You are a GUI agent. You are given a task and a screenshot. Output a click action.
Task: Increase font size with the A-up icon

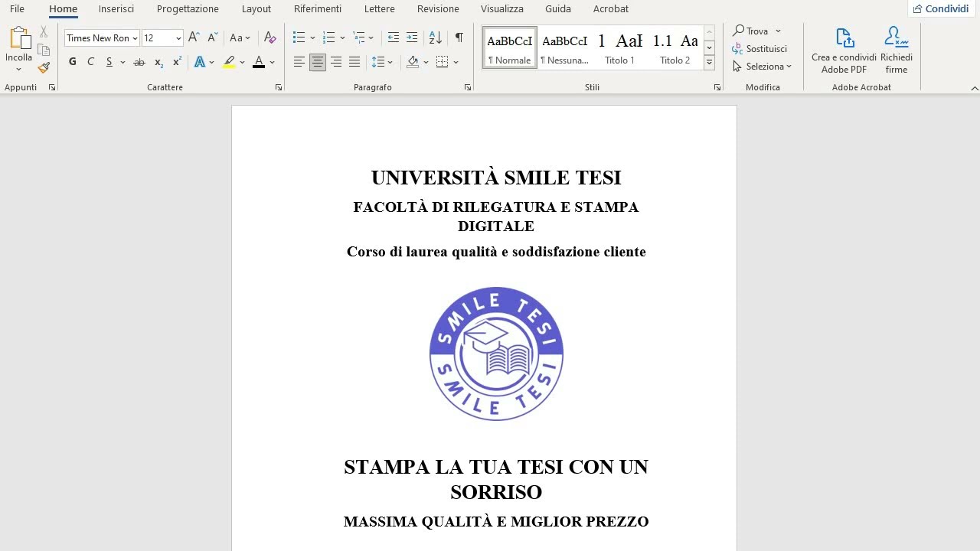(194, 37)
